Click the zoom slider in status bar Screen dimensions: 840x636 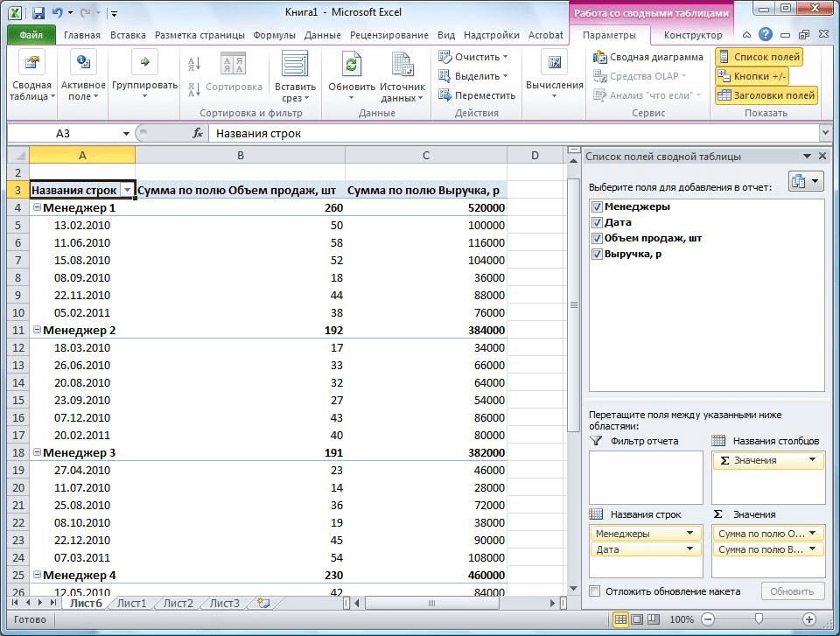(x=759, y=619)
